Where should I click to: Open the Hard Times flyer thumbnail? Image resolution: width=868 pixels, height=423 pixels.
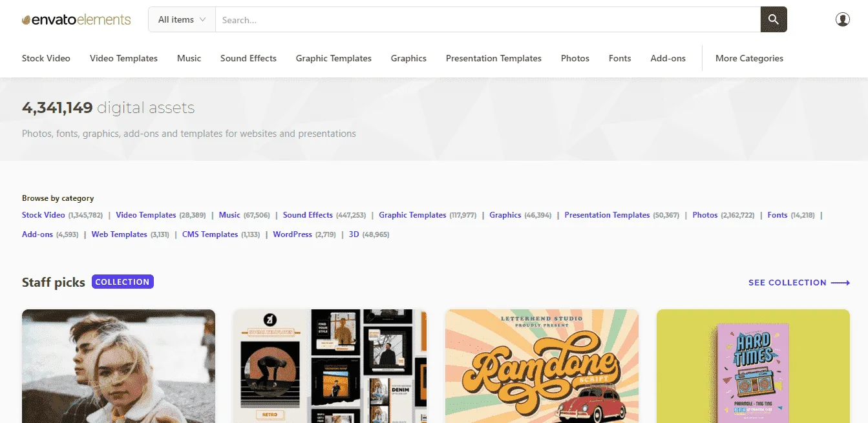point(753,366)
